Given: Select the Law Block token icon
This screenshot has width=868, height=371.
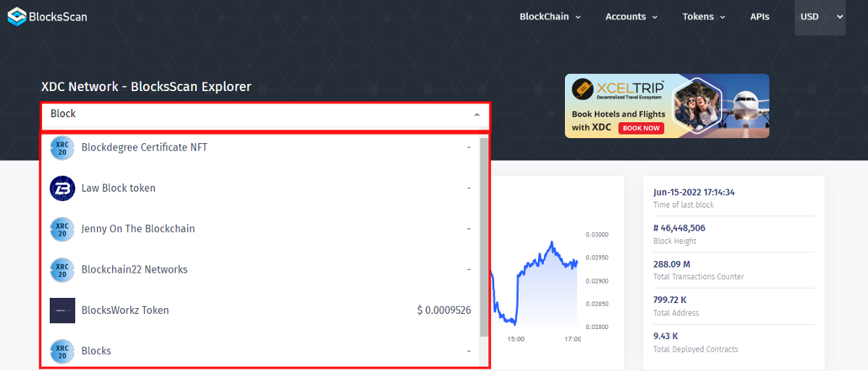Looking at the screenshot, I should (62, 188).
